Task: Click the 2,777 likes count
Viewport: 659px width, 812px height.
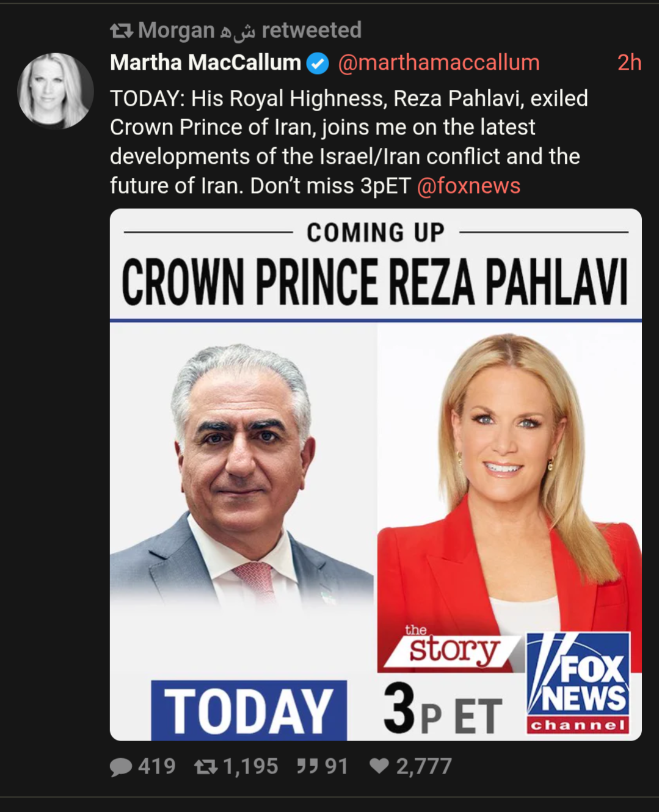Action: [x=424, y=766]
